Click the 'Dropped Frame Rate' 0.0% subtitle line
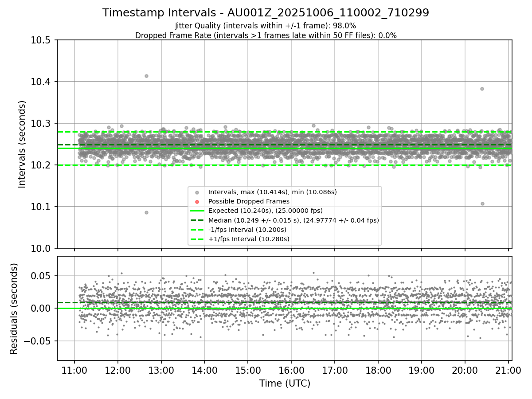Image resolution: width=532 pixels, height=399 pixels. click(x=266, y=35)
